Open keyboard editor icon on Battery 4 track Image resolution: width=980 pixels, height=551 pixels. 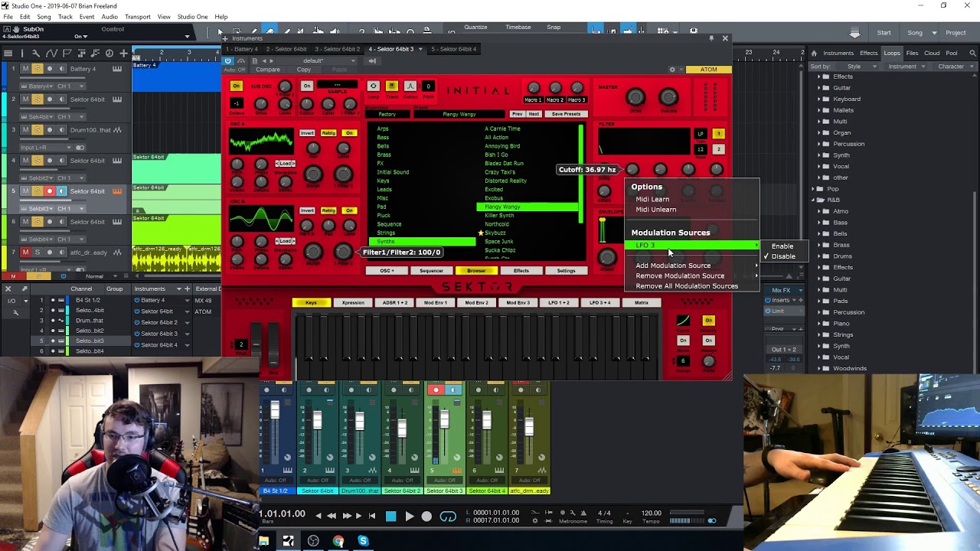coord(117,69)
